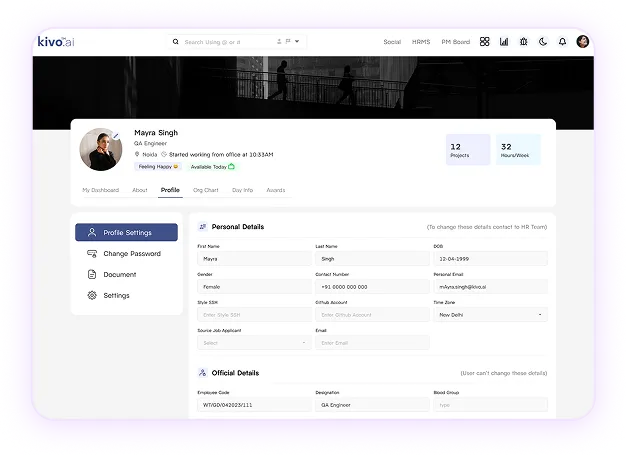Open the bar chart analytics icon
Screen dimensions: 627x456
(504, 42)
